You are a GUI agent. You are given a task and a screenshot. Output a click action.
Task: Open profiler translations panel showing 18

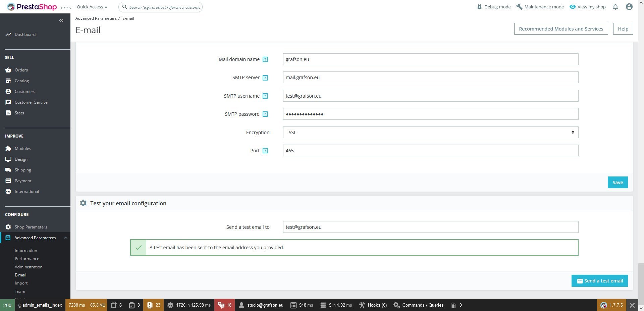(x=224, y=305)
